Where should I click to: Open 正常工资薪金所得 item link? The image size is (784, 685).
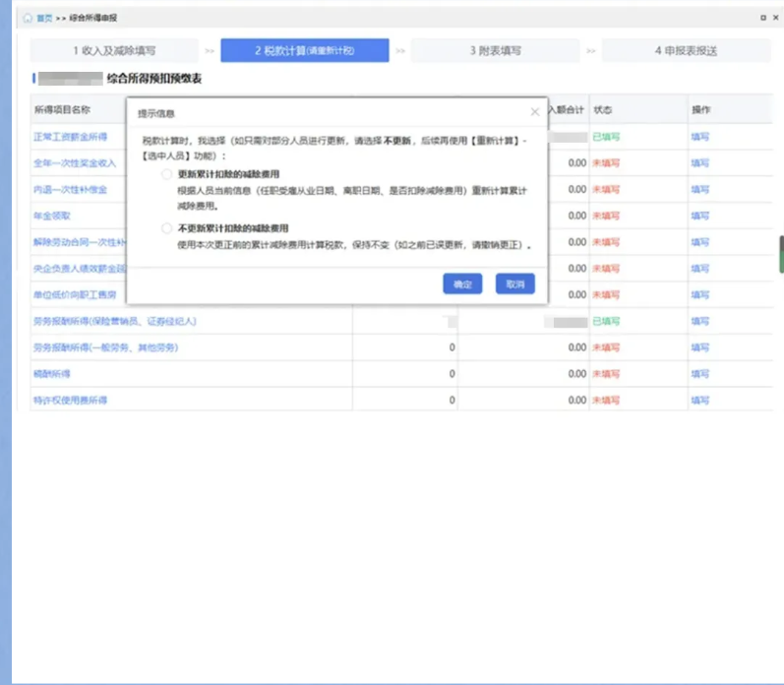pos(71,137)
